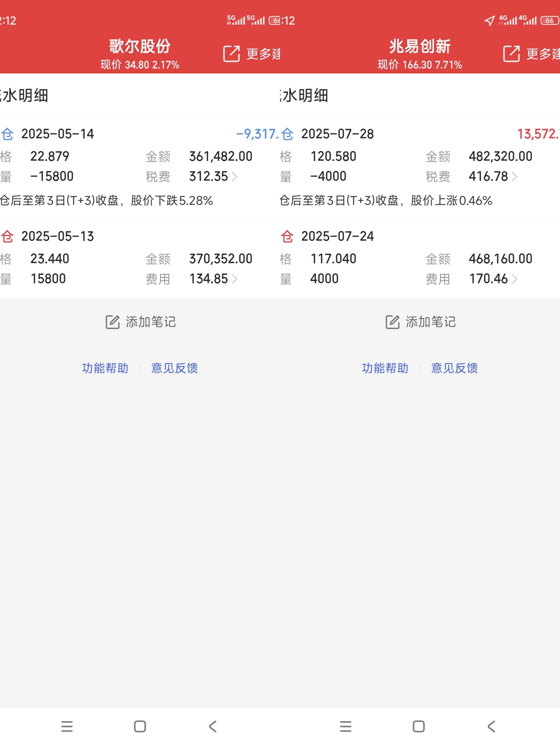Select date 2025-05-14 transaction row
The width and height of the screenshot is (560, 747).
click(x=58, y=134)
